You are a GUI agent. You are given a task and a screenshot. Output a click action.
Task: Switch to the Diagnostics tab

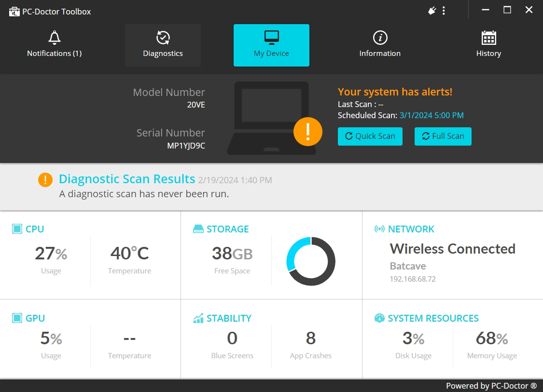coord(163,45)
